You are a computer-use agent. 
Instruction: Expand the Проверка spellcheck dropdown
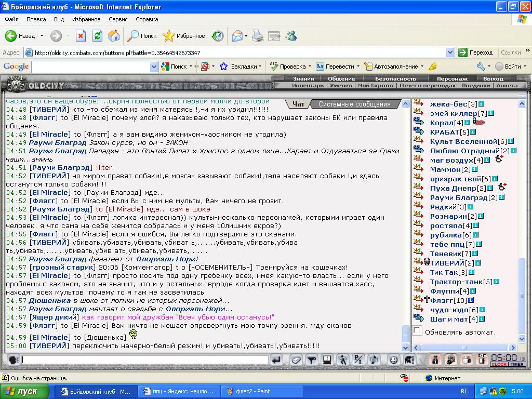(x=310, y=66)
